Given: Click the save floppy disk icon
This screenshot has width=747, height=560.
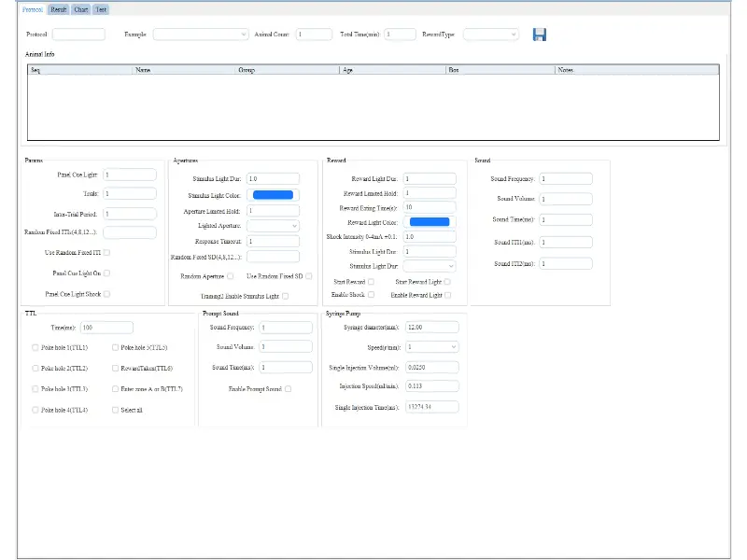Looking at the screenshot, I should (x=539, y=35).
